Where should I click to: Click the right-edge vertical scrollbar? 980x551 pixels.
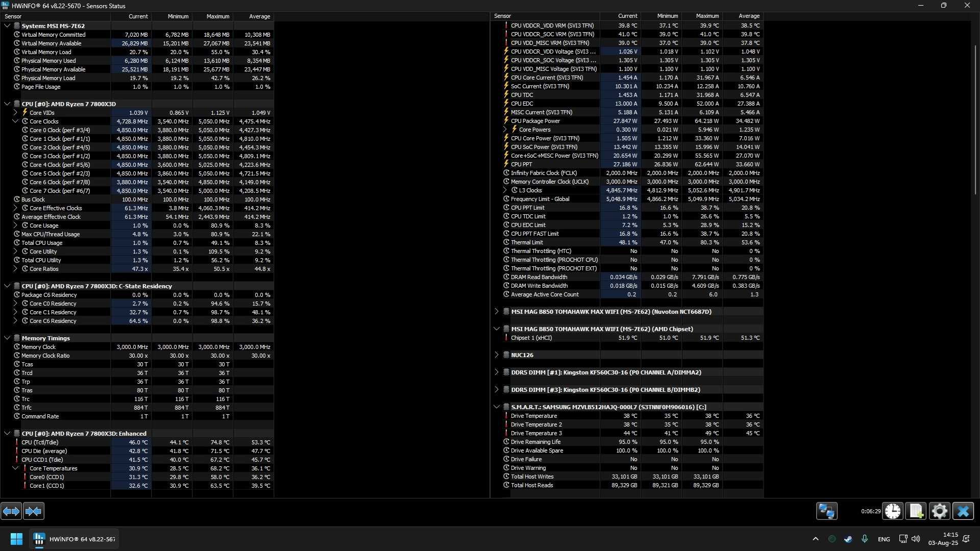tap(975, 120)
